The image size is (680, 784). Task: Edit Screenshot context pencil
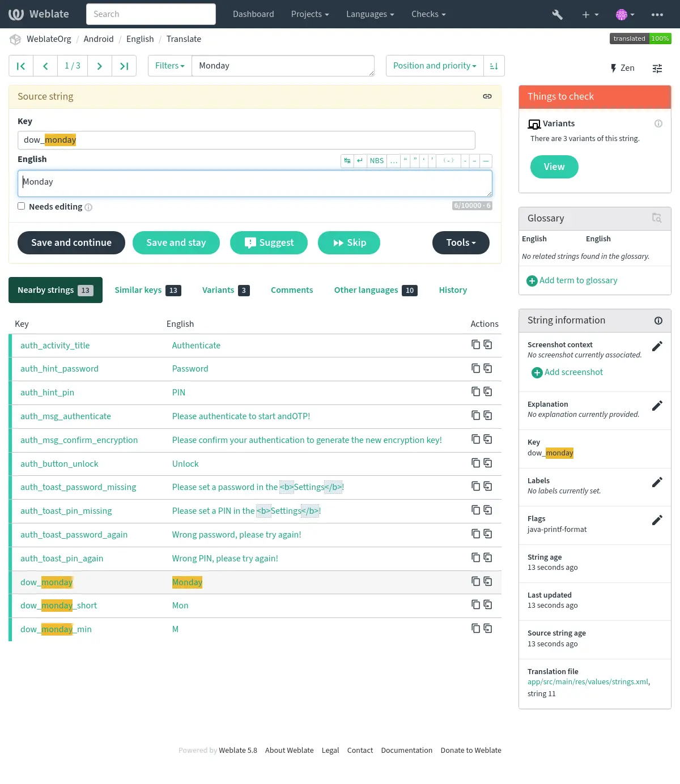click(x=657, y=346)
